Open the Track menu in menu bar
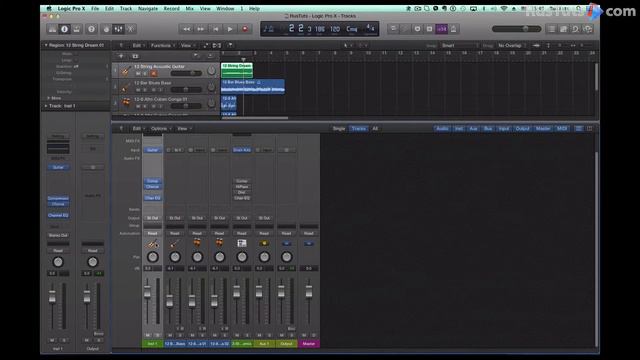Image resolution: width=640 pixels, height=360 pixels. tap(126, 9)
